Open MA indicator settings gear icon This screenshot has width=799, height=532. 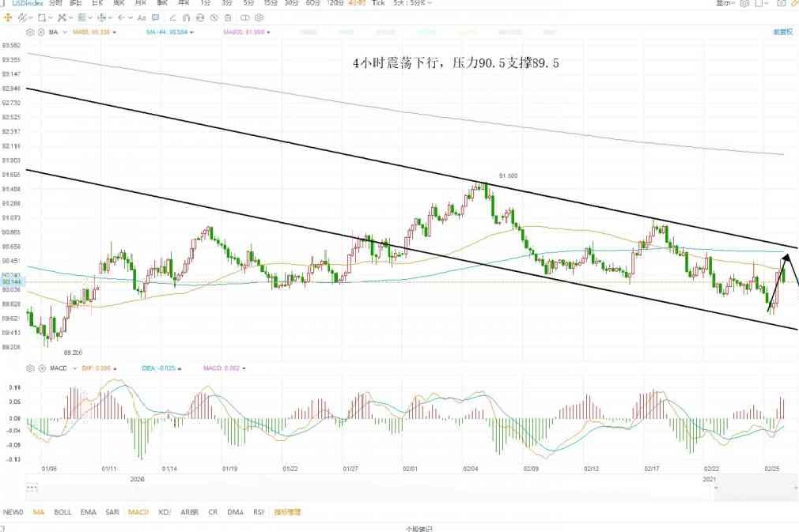pyautogui.click(x=31, y=32)
